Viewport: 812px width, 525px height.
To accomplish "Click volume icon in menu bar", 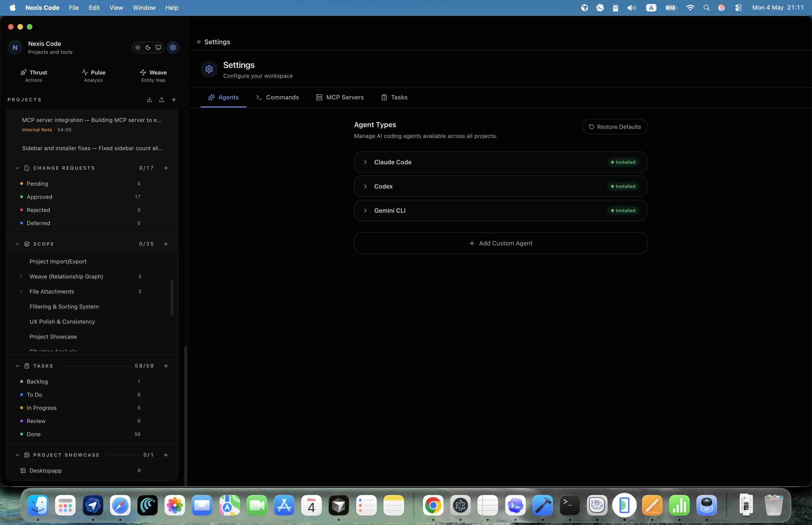I will click(x=631, y=8).
